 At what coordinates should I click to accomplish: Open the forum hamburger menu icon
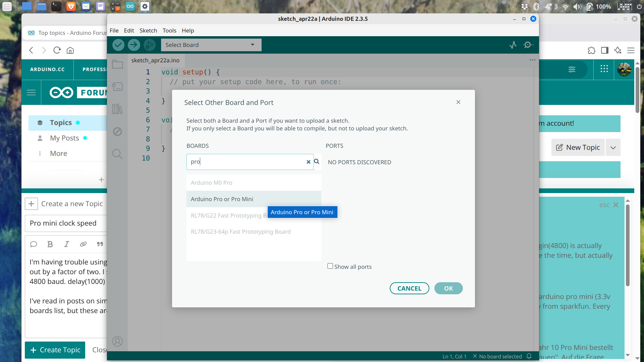[x=31, y=93]
